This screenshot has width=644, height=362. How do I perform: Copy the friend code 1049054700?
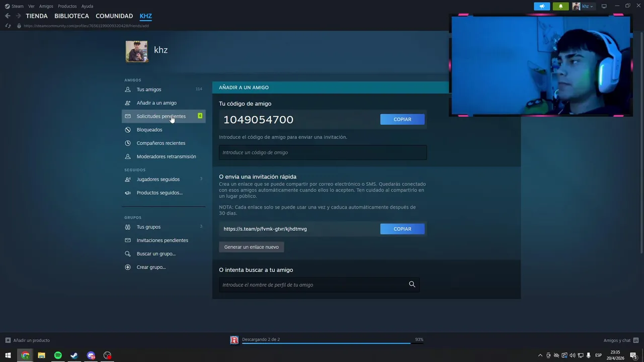(x=403, y=119)
